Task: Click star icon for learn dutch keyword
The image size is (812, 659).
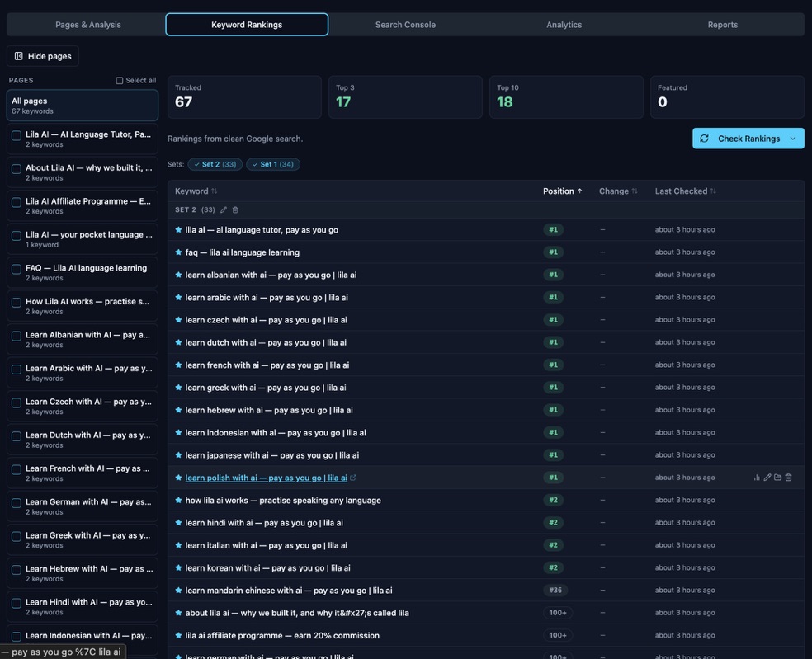Action: (x=178, y=342)
